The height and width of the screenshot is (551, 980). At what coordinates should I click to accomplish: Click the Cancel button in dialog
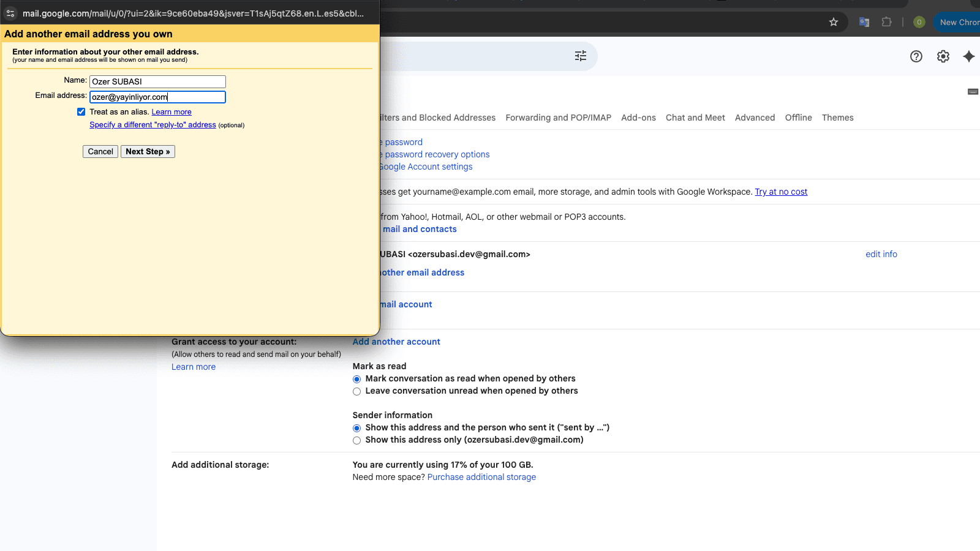[x=100, y=152]
